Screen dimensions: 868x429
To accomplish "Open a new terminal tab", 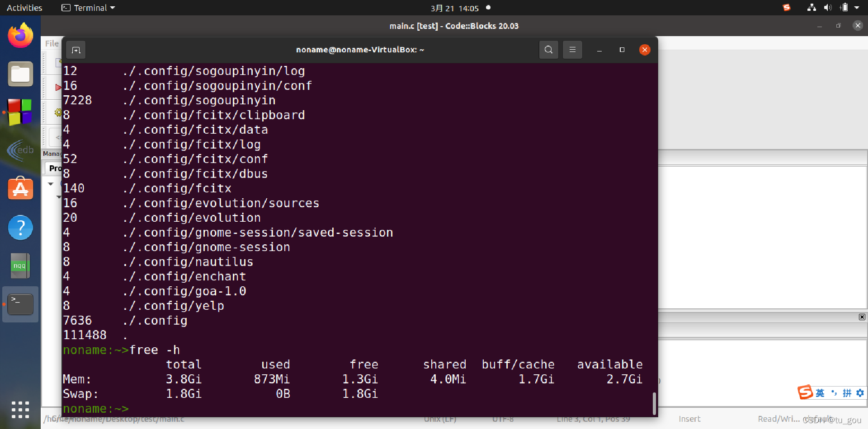I will coord(76,50).
